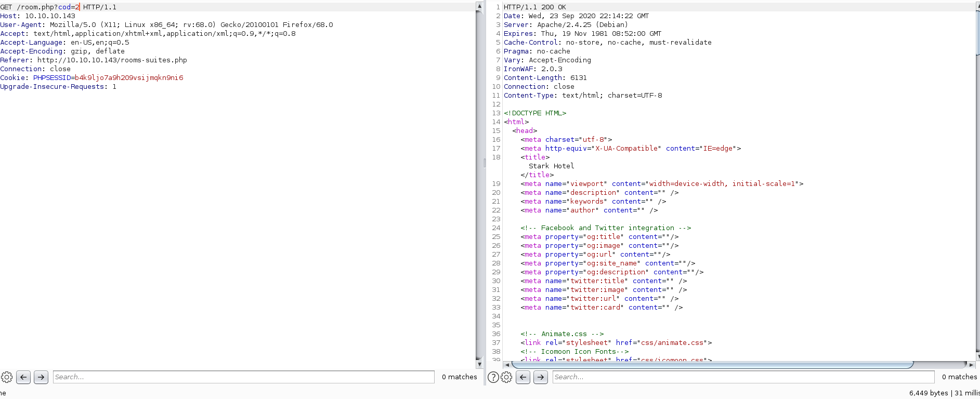Click previous match arrow in request pane

point(23,377)
